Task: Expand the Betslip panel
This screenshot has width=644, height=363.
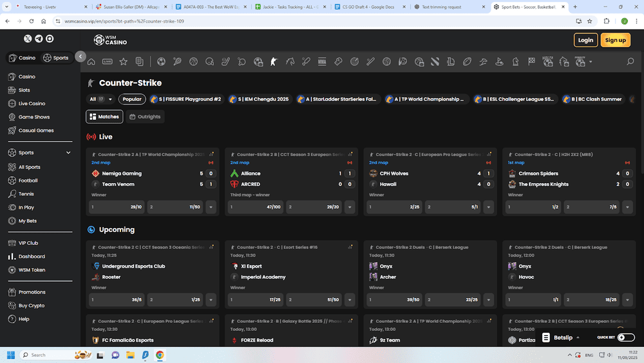Action: click(x=561, y=337)
